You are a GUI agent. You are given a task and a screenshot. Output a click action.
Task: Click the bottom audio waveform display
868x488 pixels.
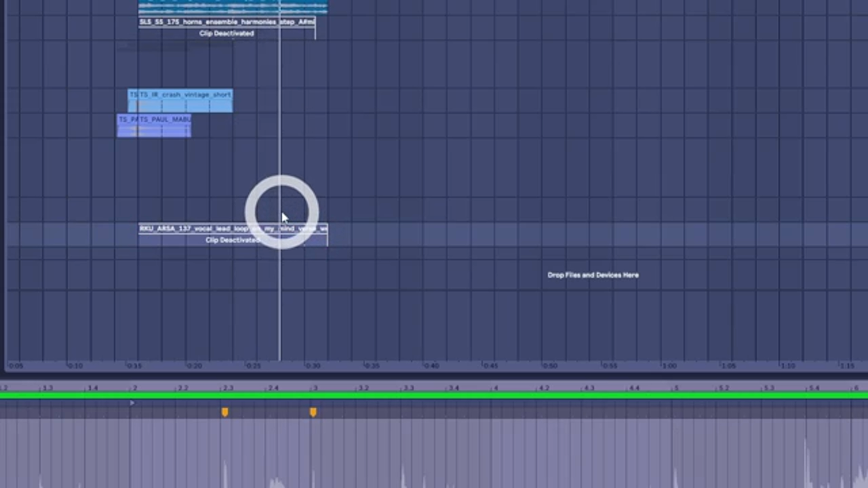tap(434, 456)
